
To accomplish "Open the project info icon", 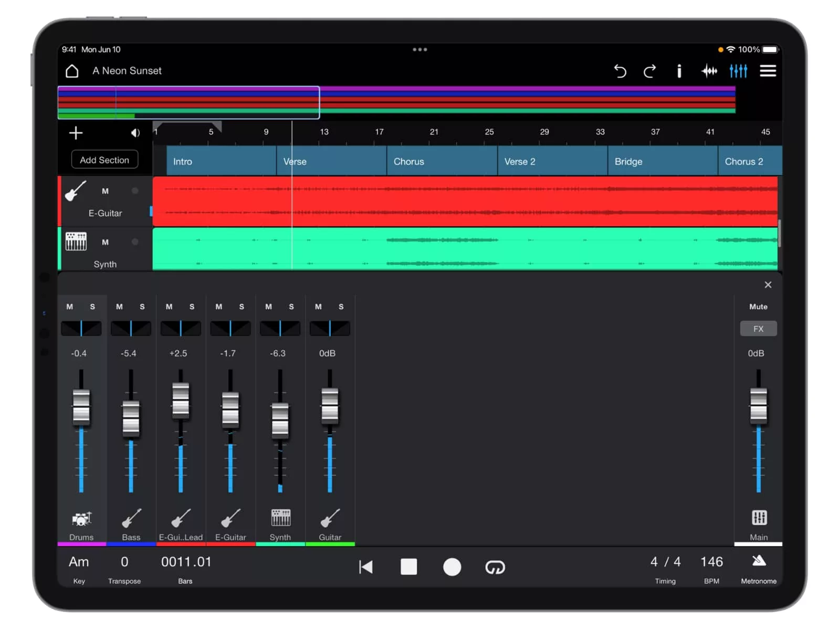I will pos(679,71).
